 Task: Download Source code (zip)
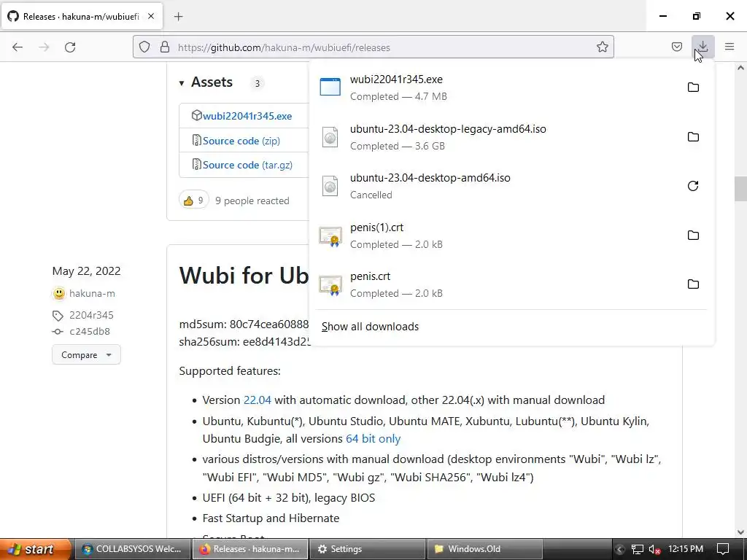click(x=241, y=141)
